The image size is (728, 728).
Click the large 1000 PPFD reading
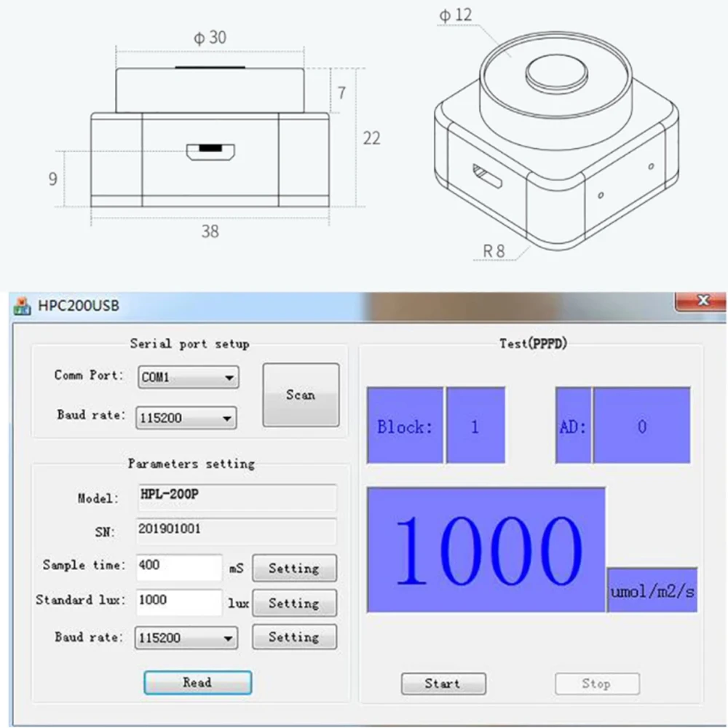(486, 550)
